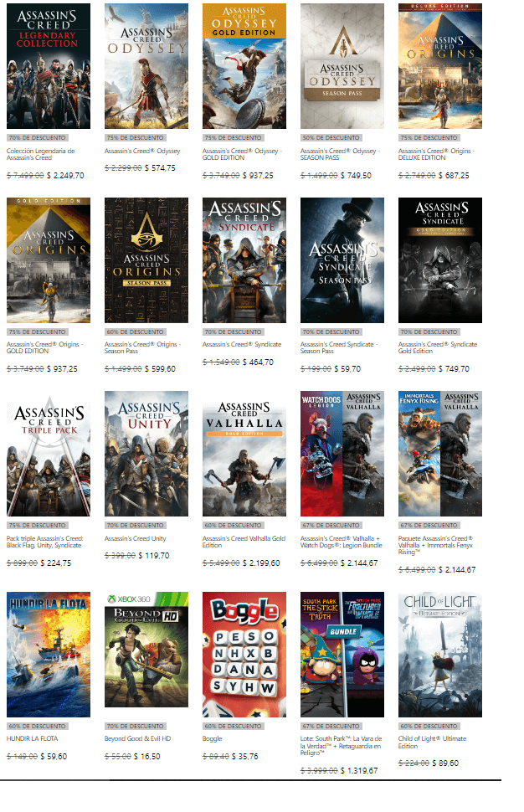The height and width of the screenshot is (812, 524).
Task: Click the Boggle game cover image
Action: (244, 654)
